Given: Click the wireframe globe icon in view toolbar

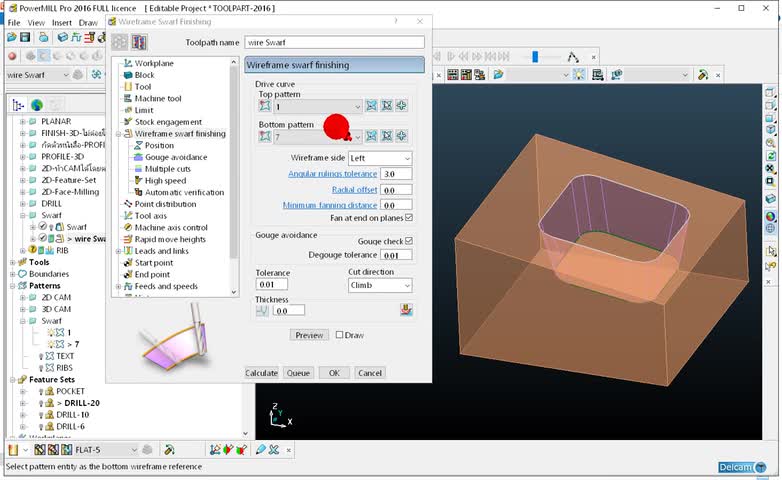Looking at the screenshot, I should (771, 229).
